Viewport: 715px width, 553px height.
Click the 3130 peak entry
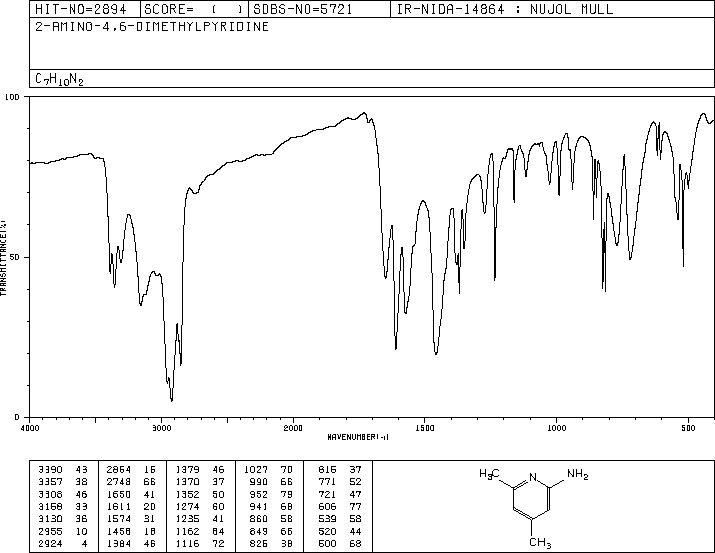click(x=50, y=519)
